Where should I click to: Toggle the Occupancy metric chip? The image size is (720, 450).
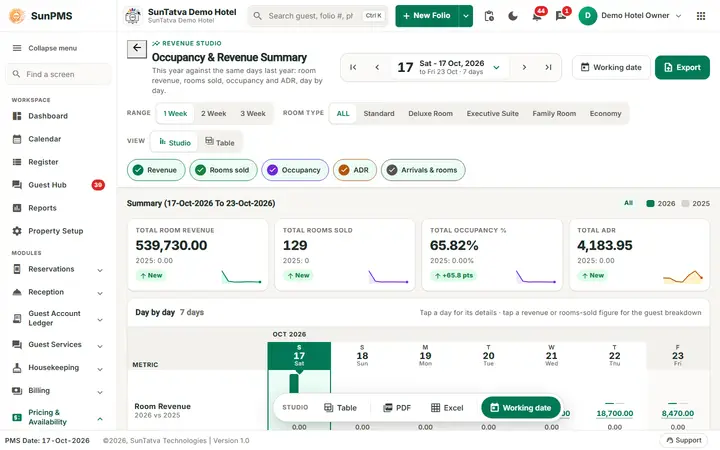coord(295,170)
